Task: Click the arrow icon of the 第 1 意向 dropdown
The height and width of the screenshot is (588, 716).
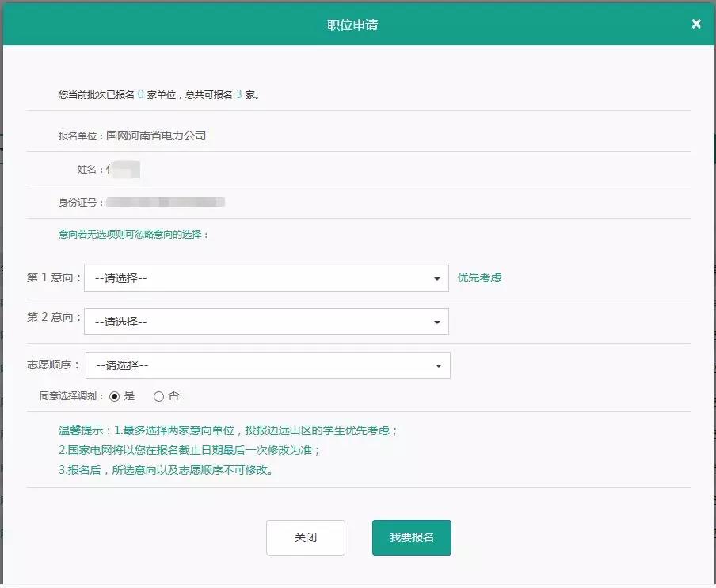Action: (x=437, y=279)
